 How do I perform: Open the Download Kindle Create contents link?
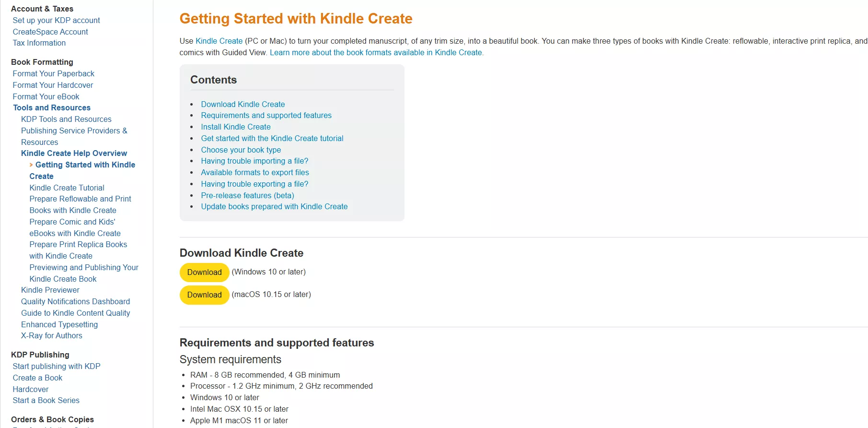point(243,104)
